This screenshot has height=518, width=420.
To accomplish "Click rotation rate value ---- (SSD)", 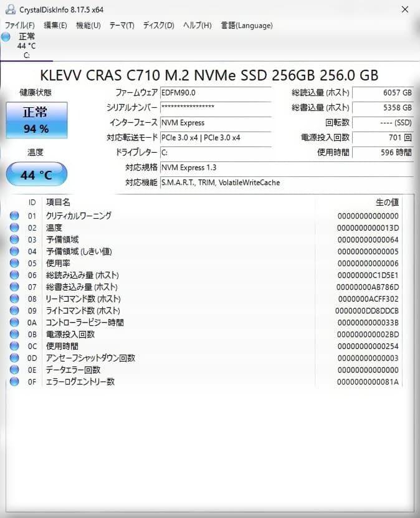I will coord(383,123).
